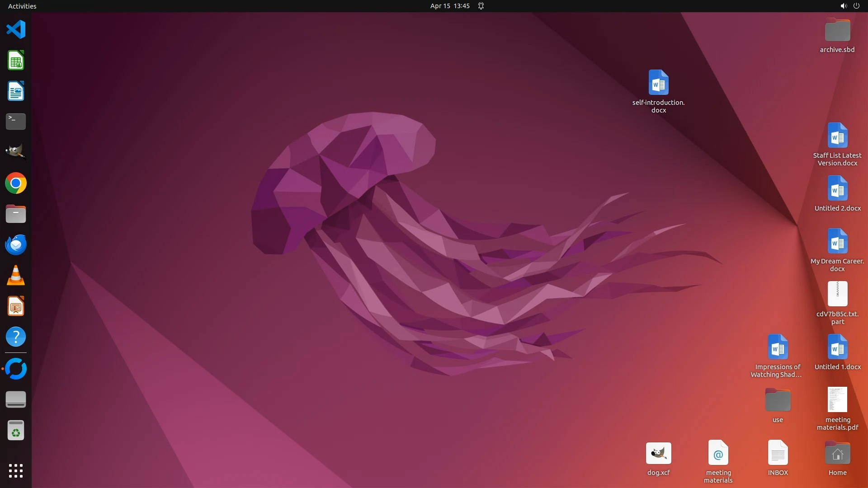868x488 pixels.
Task: Open LibreOffice Impress in the dock
Action: pyautogui.click(x=16, y=306)
